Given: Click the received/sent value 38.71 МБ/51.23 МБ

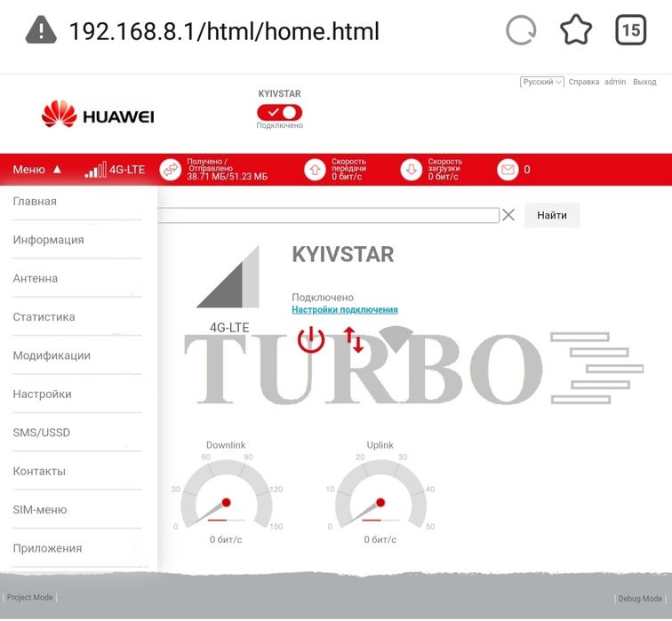Looking at the screenshot, I should click(228, 177).
